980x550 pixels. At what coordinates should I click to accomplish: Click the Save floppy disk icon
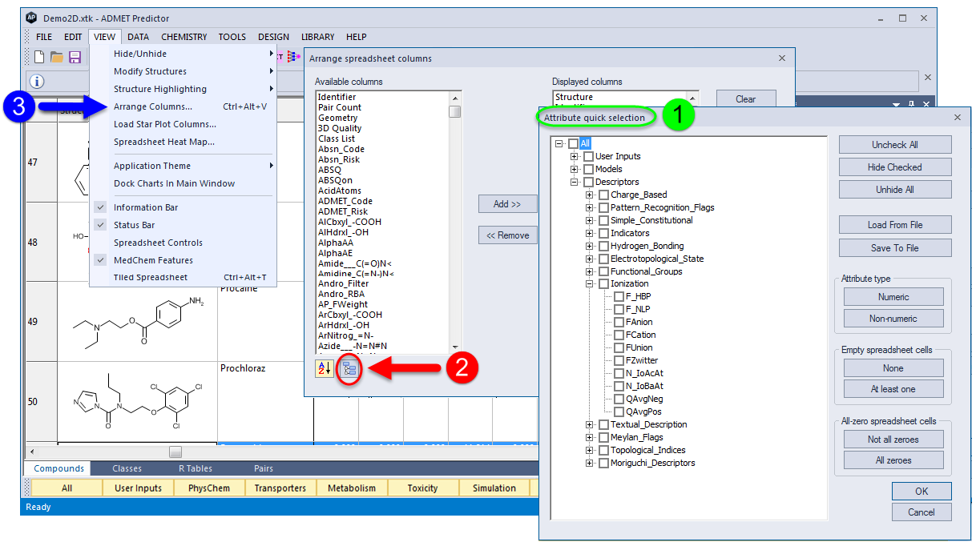coord(75,57)
